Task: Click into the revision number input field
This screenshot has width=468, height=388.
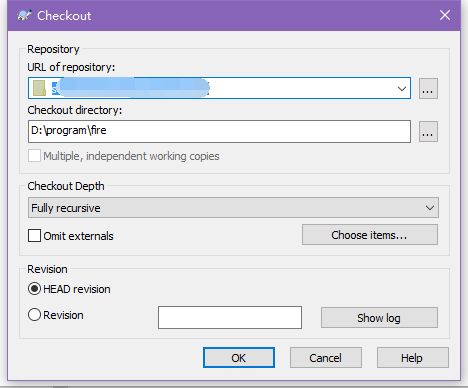Action: [230, 317]
